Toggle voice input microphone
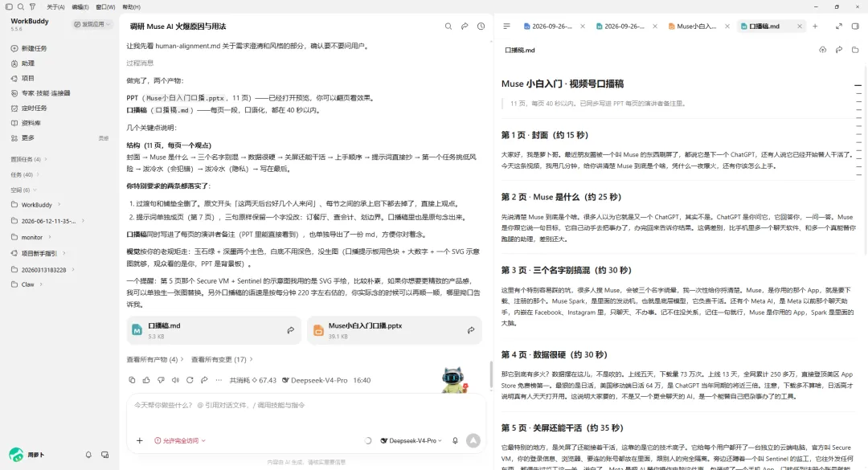The width and height of the screenshot is (868, 470). tap(455, 440)
